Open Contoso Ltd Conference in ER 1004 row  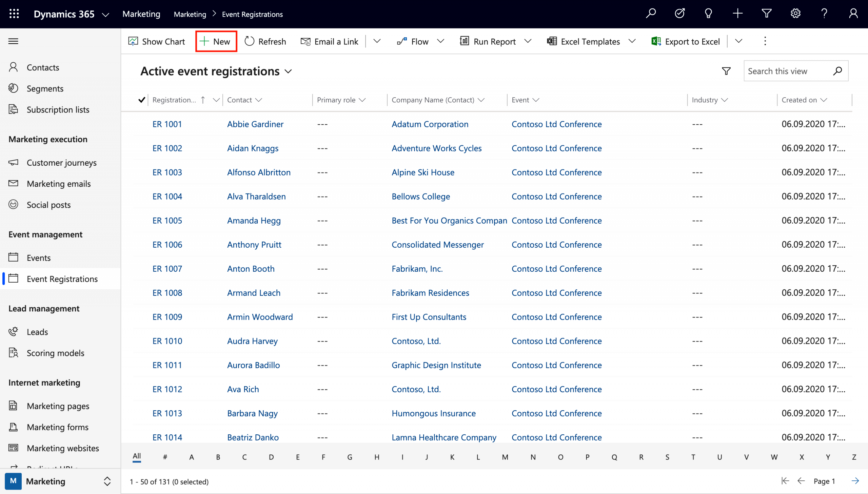[x=556, y=196]
